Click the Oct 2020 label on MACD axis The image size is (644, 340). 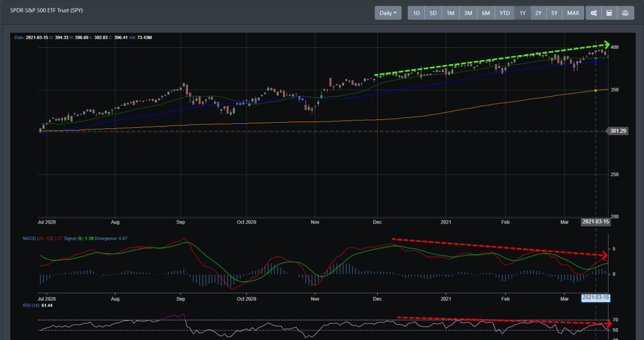[x=247, y=299]
